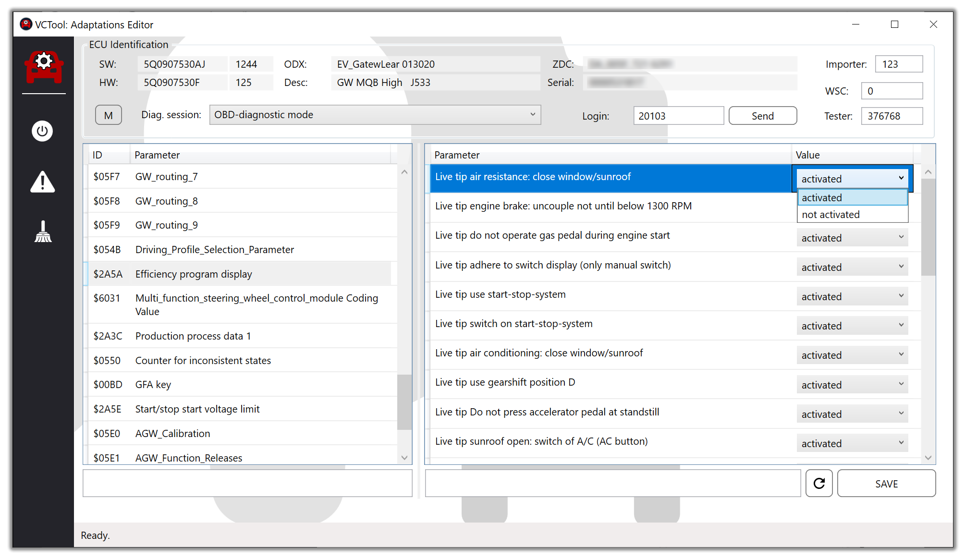Click the Send login button
This screenshot has height=560, width=965.
(762, 116)
